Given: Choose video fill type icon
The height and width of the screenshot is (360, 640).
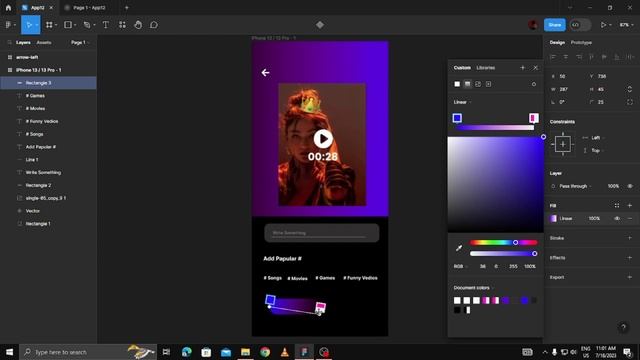Looking at the screenshot, I should [489, 84].
